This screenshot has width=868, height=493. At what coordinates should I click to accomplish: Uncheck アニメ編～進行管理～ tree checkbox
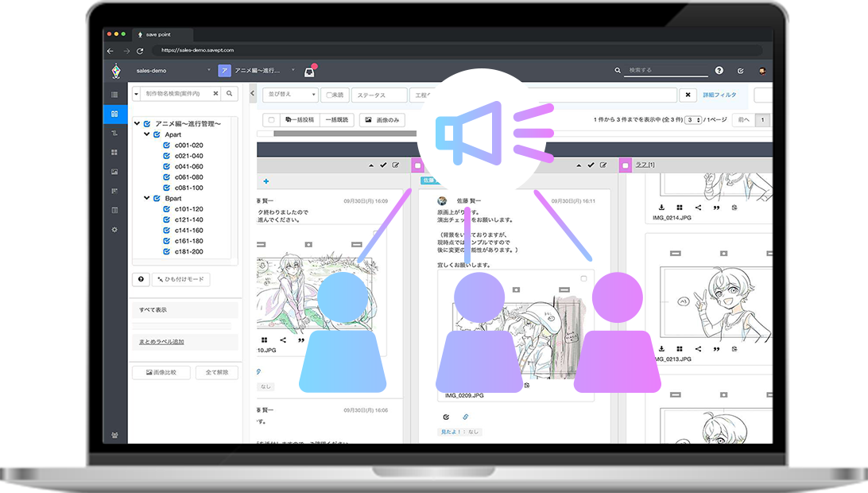click(147, 123)
